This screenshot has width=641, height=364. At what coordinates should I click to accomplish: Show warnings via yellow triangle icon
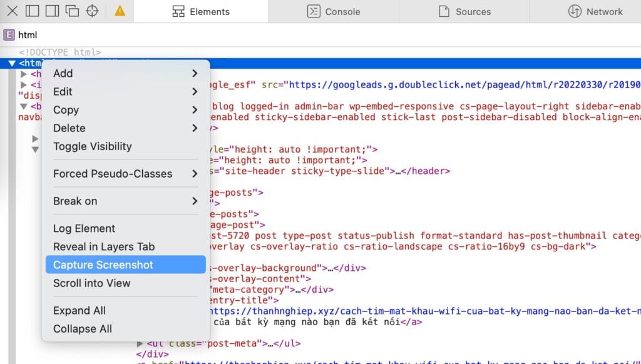[x=120, y=11]
